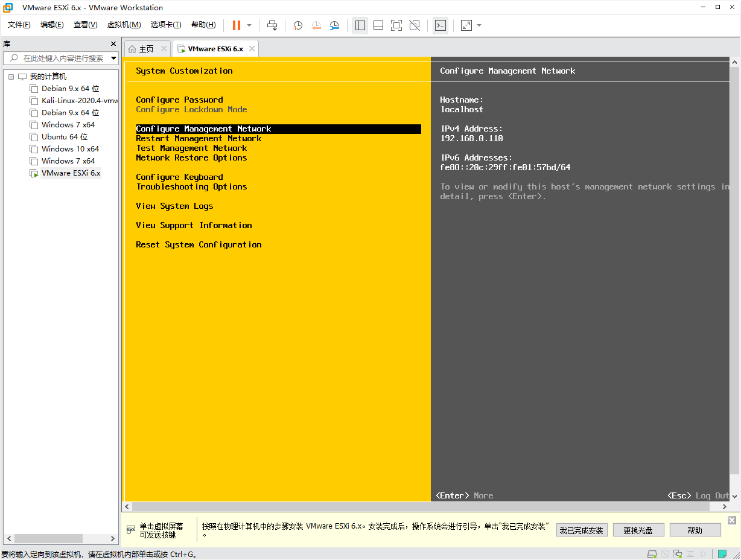Viewport: 741px width, 560px height.
Task: Click the orange Suspend/Pause VM icon
Action: point(237,25)
